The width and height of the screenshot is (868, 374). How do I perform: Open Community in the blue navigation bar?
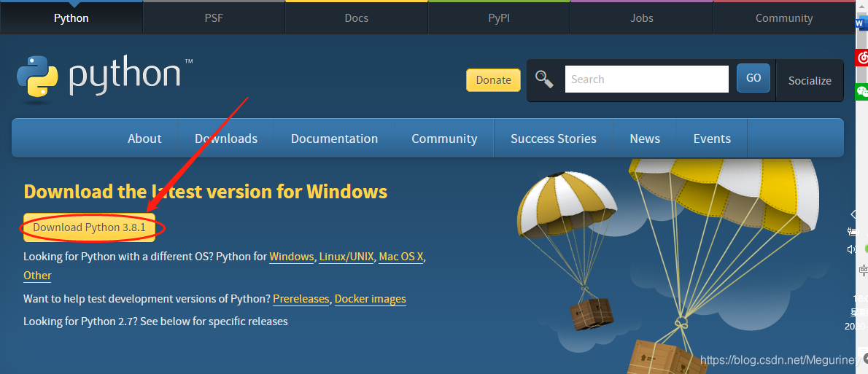[444, 139]
